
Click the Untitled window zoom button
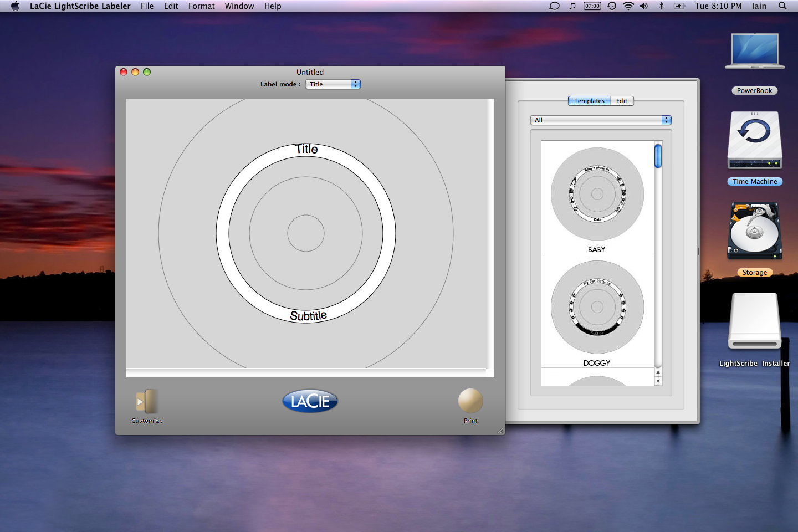tap(147, 72)
